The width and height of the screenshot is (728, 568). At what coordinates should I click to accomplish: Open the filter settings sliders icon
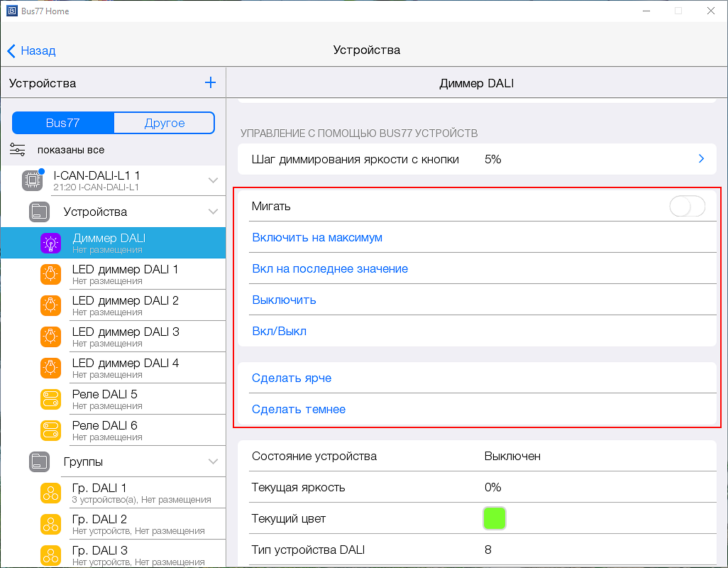pos(17,150)
